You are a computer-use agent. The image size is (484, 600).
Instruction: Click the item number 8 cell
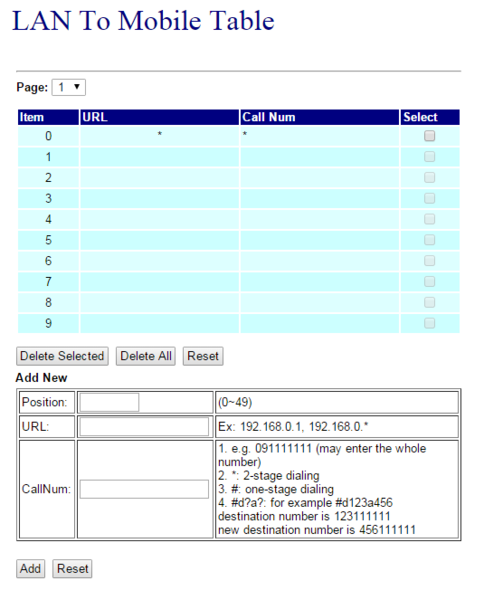point(48,303)
